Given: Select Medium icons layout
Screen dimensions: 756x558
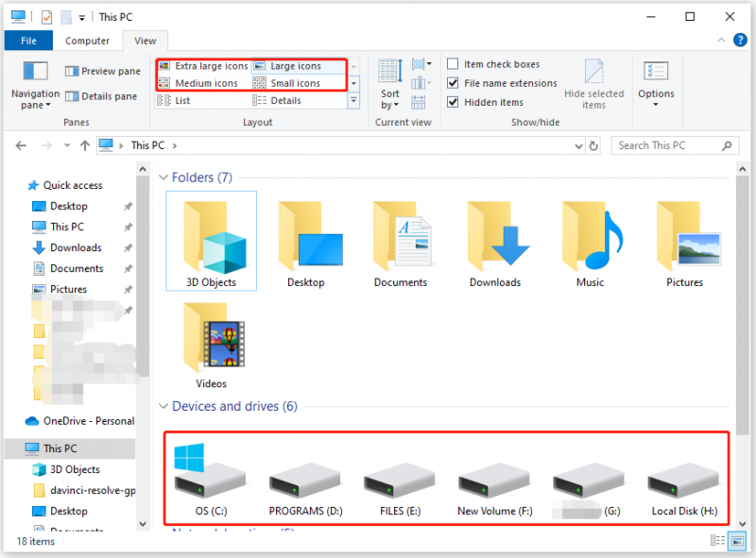Looking at the screenshot, I should point(198,83).
